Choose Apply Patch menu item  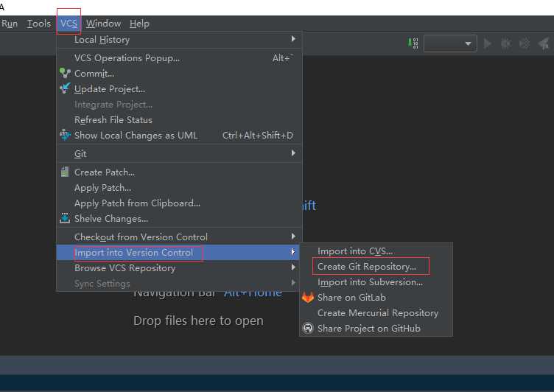click(179, 188)
